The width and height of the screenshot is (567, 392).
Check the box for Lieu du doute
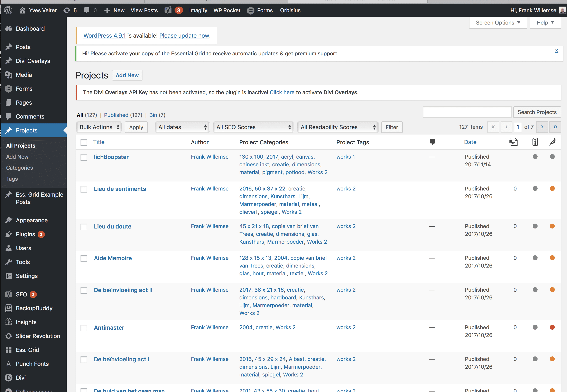pyautogui.click(x=84, y=227)
